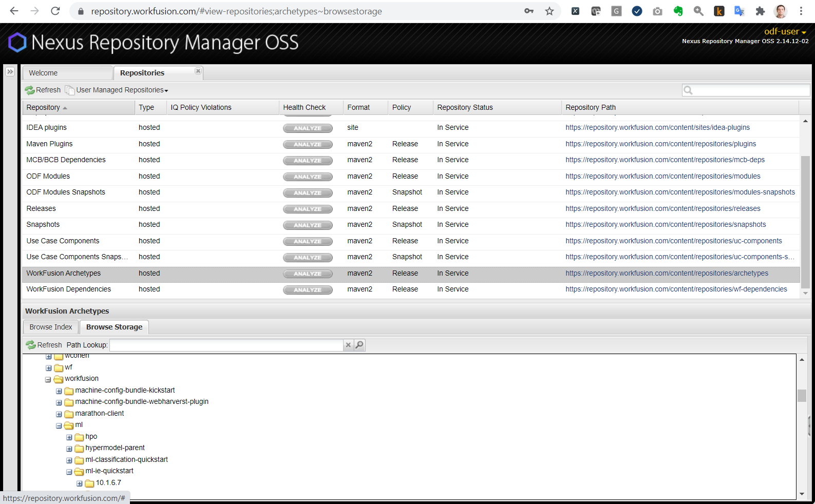Click the magnifier extension icon
The width and height of the screenshot is (815, 504).
698,11
